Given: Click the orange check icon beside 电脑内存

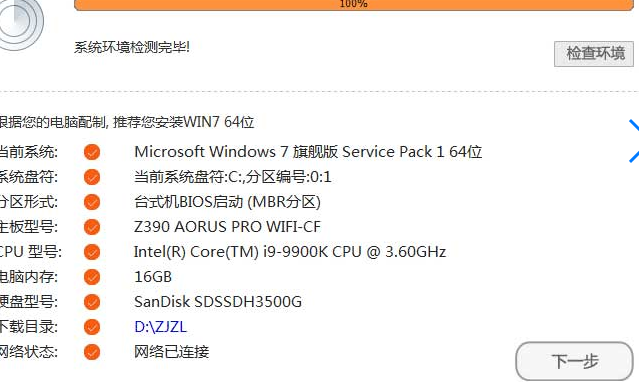Looking at the screenshot, I should click(x=92, y=277).
